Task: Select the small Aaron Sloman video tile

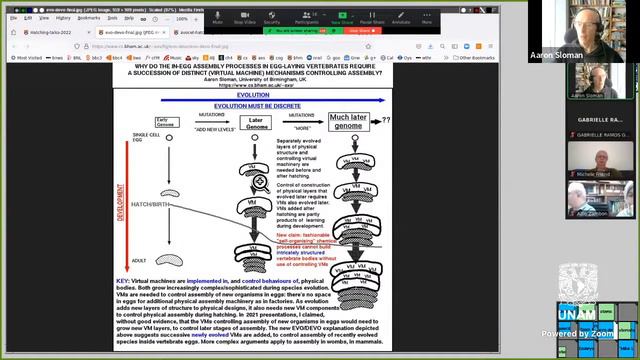Action: 600,81
